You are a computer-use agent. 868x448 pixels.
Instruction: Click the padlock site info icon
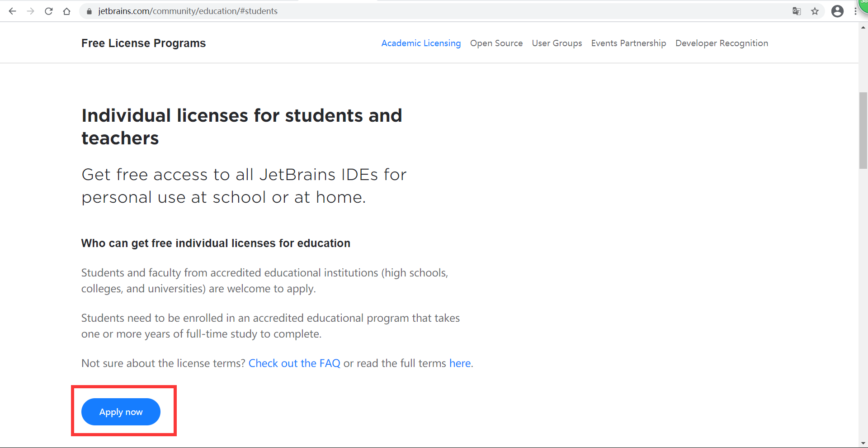(x=89, y=11)
